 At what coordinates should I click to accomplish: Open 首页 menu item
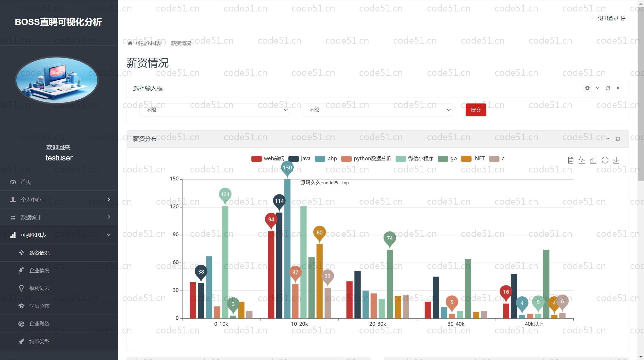pos(59,182)
